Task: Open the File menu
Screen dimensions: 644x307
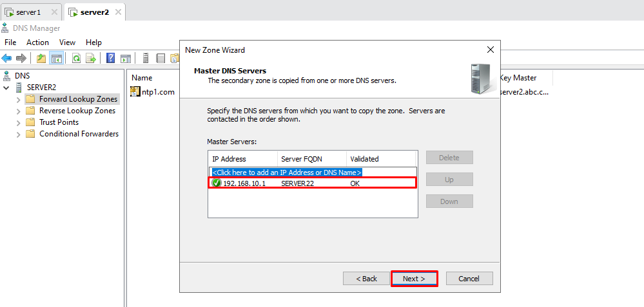Action: [10, 42]
